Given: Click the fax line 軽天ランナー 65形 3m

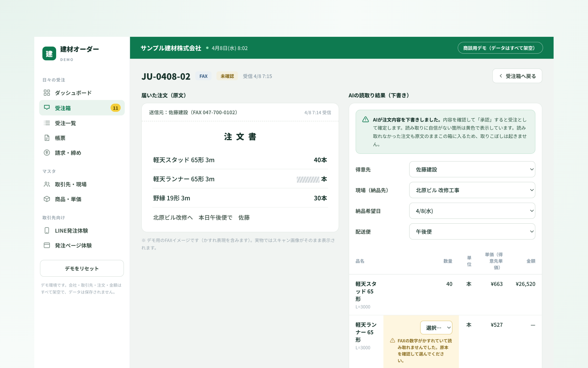Looking at the screenshot, I should 184,179.
